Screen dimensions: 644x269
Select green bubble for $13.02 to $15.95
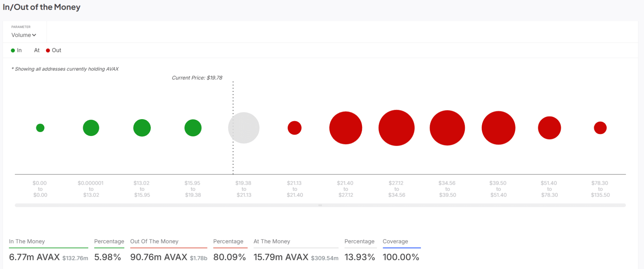142,128
